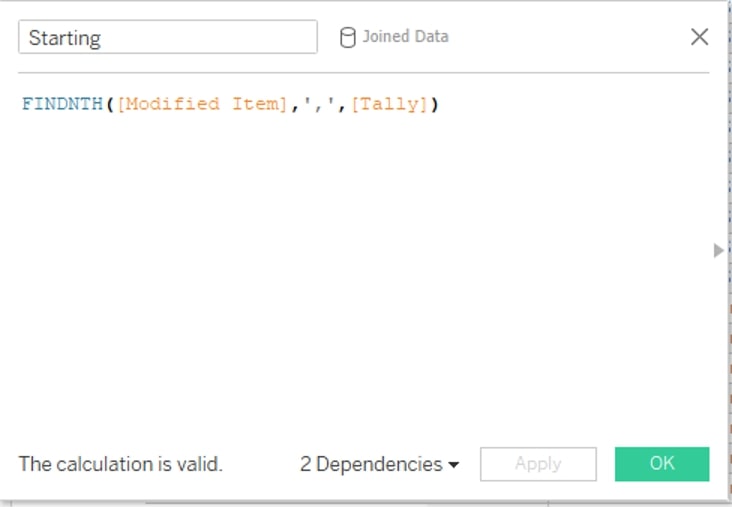Expand the function reference panel arrow
Viewport: 732px width, 508px height.
719,250
